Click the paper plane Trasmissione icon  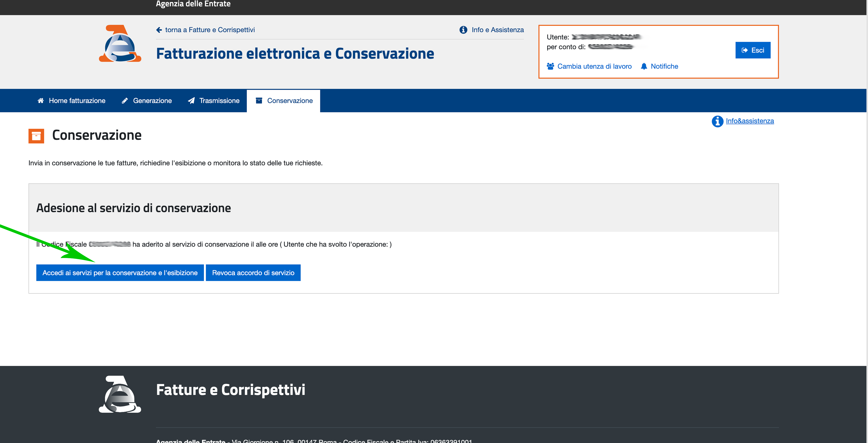(x=191, y=101)
